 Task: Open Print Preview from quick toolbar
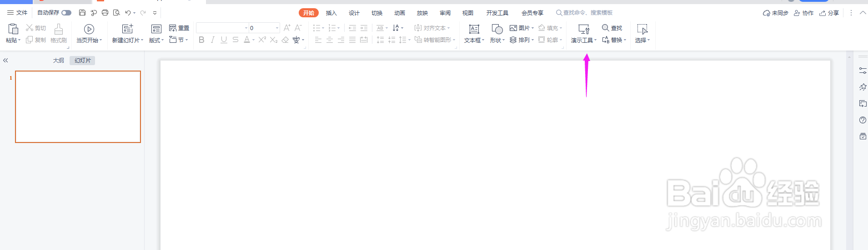(x=116, y=13)
